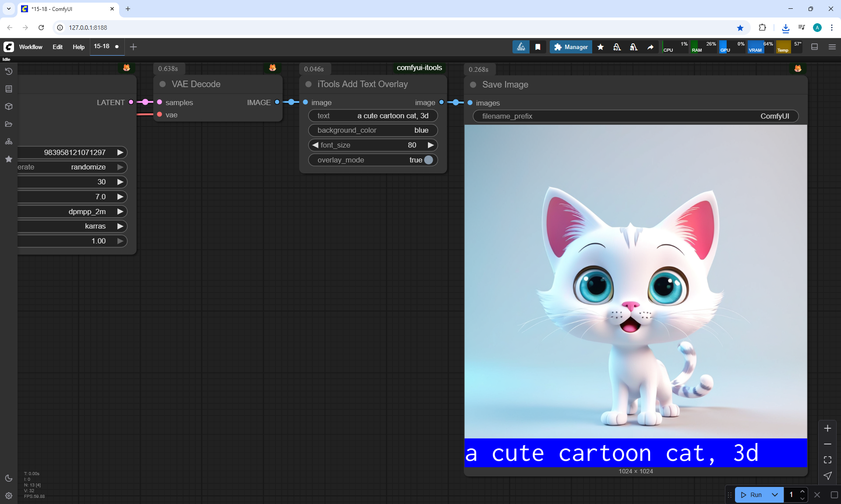Click the bookmark icon in the top toolbar

click(x=537, y=47)
